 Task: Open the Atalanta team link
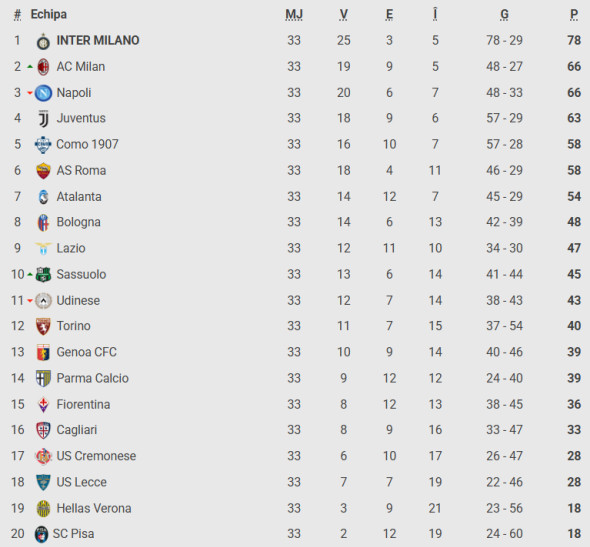[79, 197]
